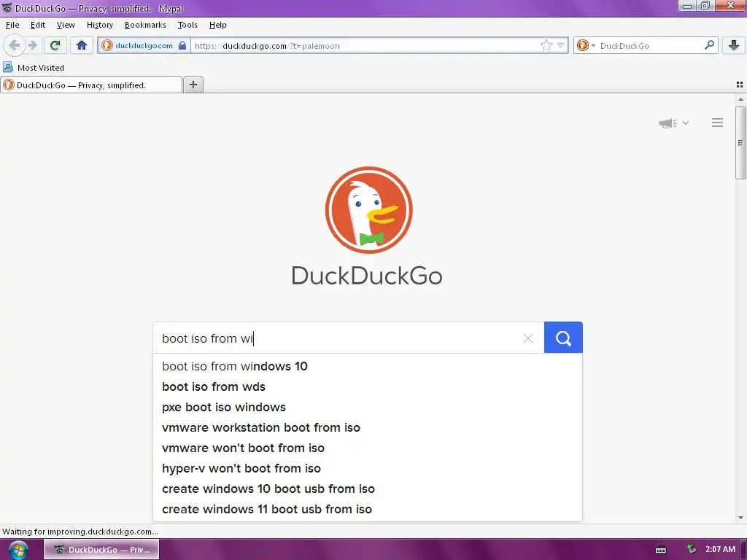Click the on-screen keyboard tray icon
The width and height of the screenshot is (747, 560).
661,550
